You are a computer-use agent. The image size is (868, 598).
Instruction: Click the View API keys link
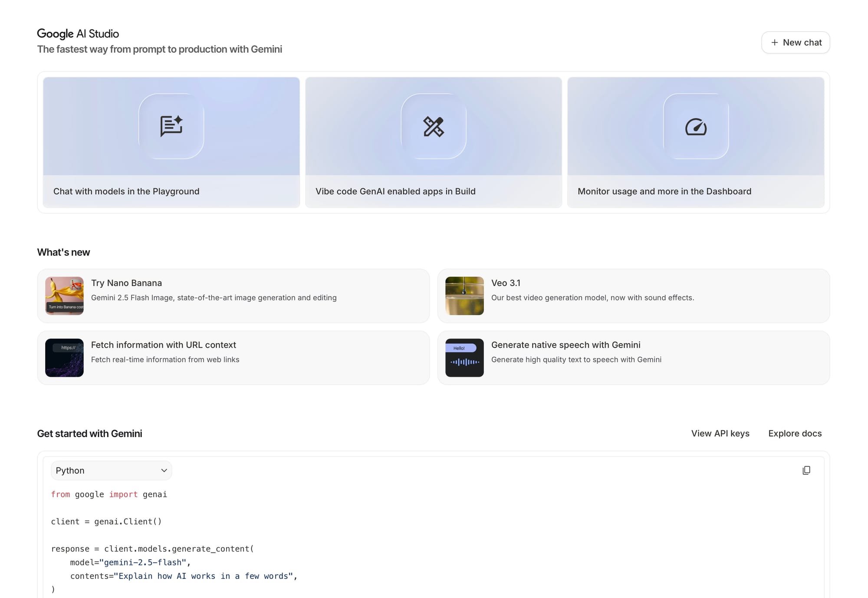(x=720, y=433)
